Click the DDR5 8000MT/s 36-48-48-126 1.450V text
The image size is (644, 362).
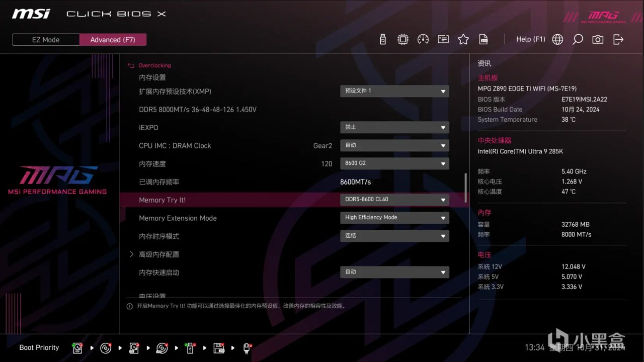pos(198,110)
